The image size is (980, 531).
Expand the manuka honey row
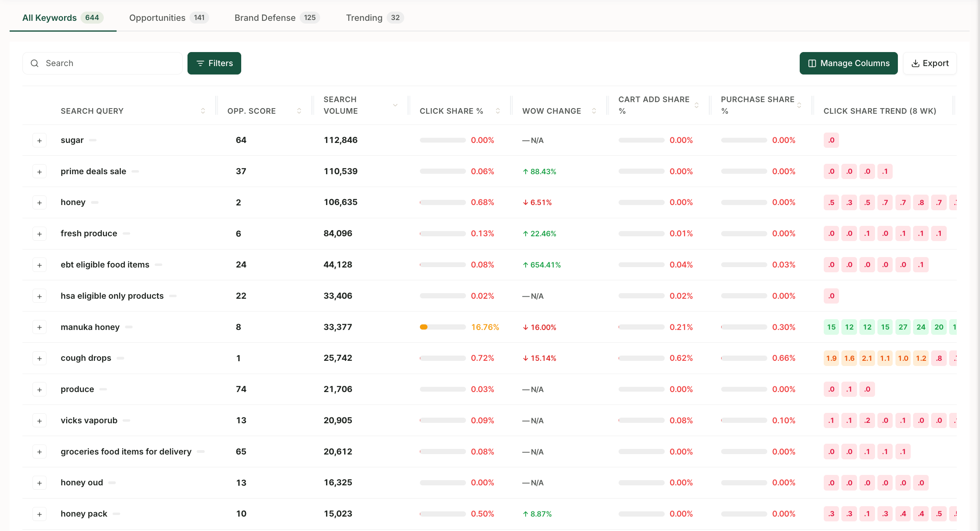tap(39, 327)
